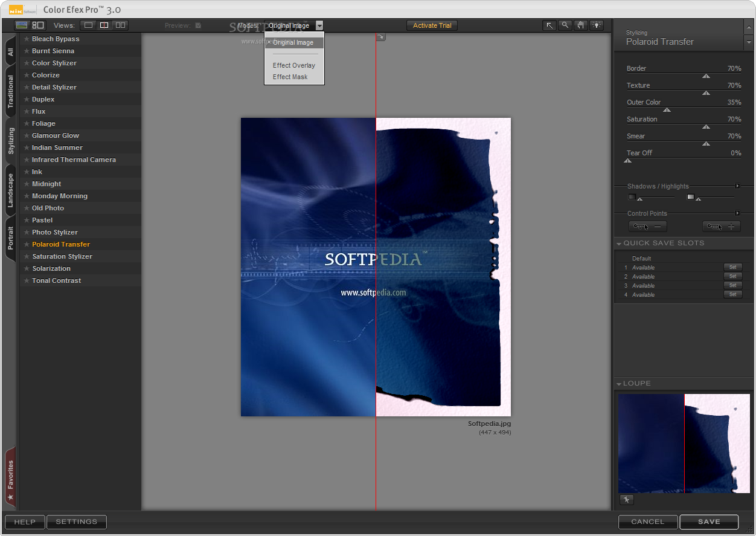Click Set for quick save slot 1
This screenshot has width=756, height=536.
pos(732,267)
